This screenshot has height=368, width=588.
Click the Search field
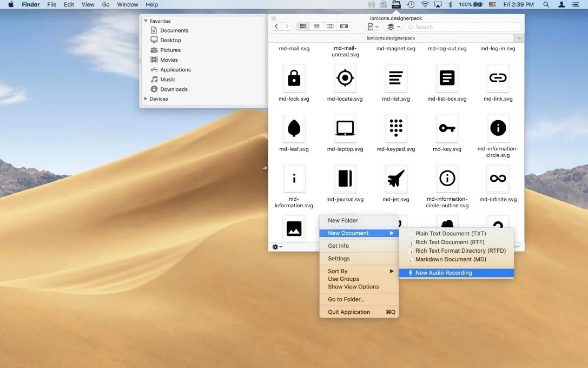click(x=464, y=27)
